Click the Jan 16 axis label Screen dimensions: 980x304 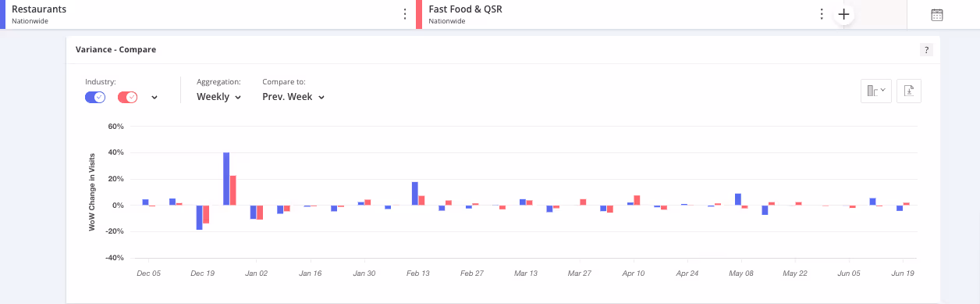pyautogui.click(x=311, y=274)
